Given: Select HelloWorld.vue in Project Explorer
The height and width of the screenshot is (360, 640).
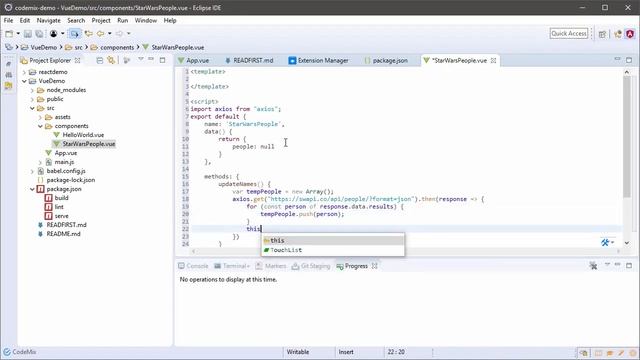Looking at the screenshot, I should pos(83,135).
